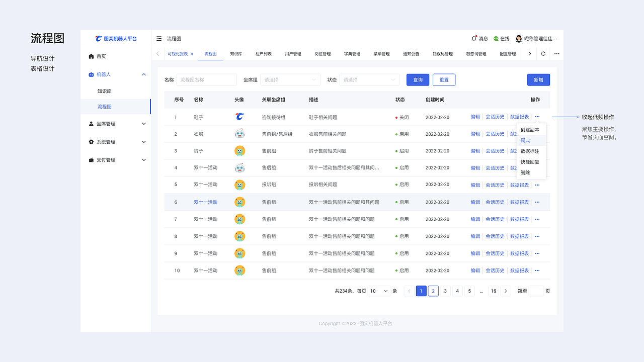
Task: Go to next page with pagination arrow
Action: 506,291
